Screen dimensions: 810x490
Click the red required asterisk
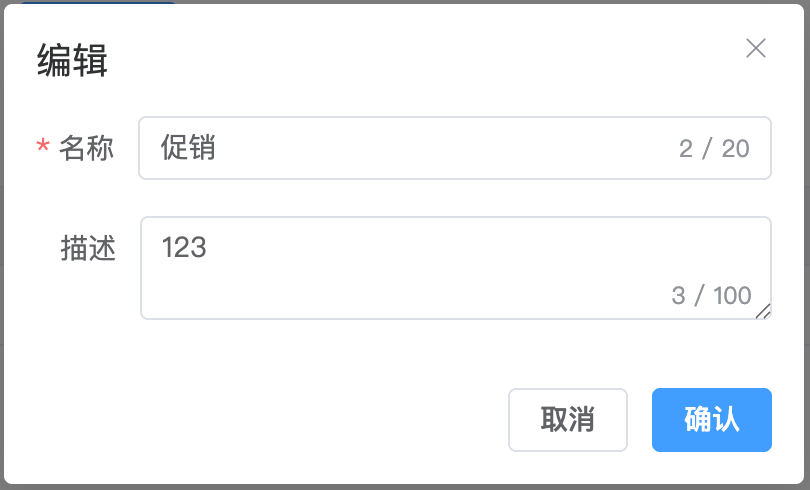click(43, 149)
